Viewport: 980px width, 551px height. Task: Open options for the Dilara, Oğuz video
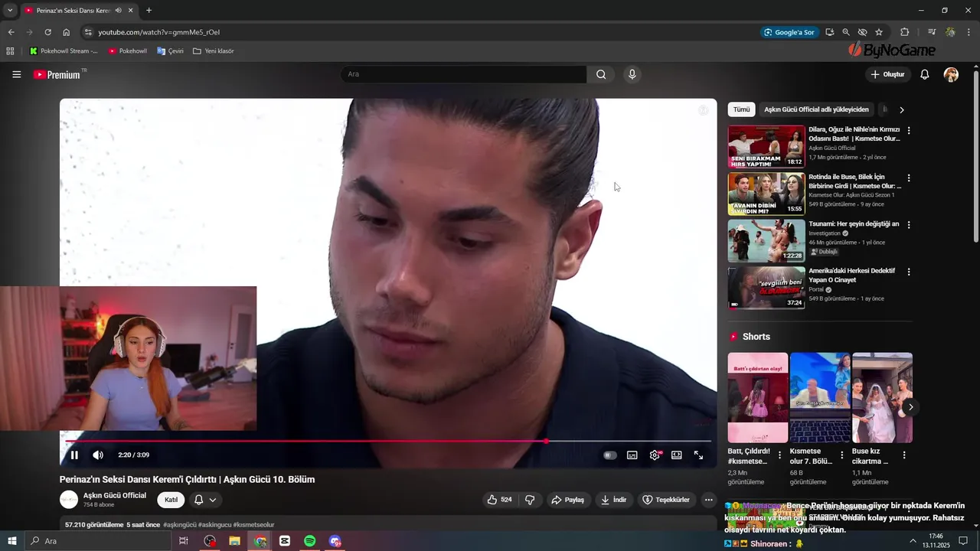(x=909, y=130)
